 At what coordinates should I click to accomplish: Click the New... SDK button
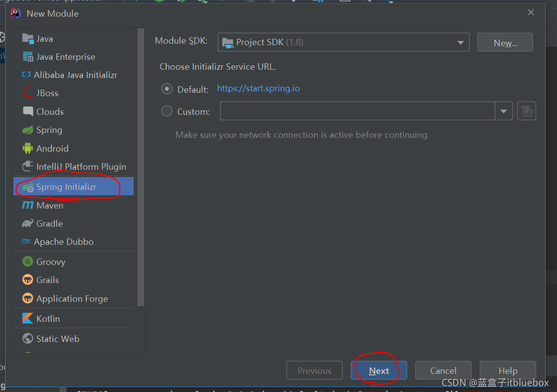[505, 43]
